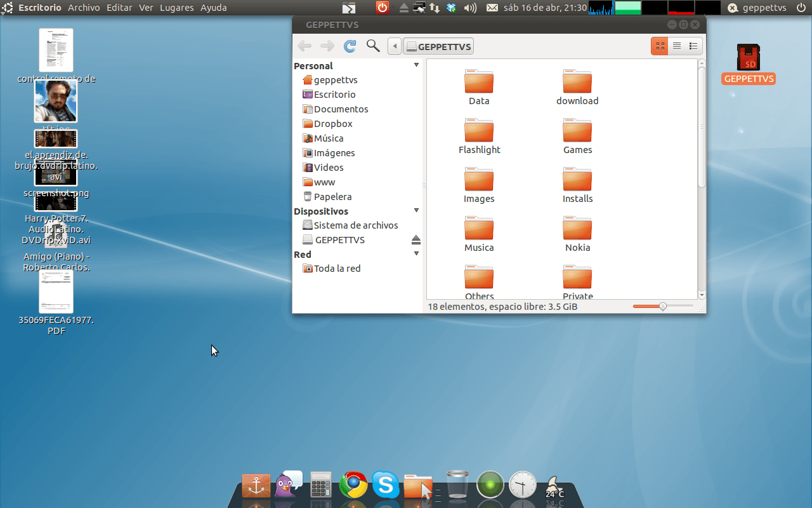Click the GEPPETTVS path bar button
812x508 pixels.
(x=438, y=46)
